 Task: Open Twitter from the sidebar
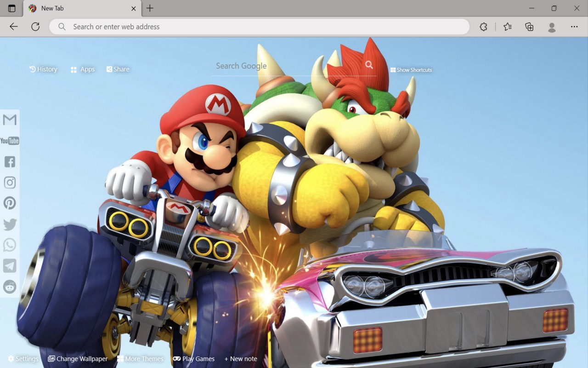coord(10,224)
